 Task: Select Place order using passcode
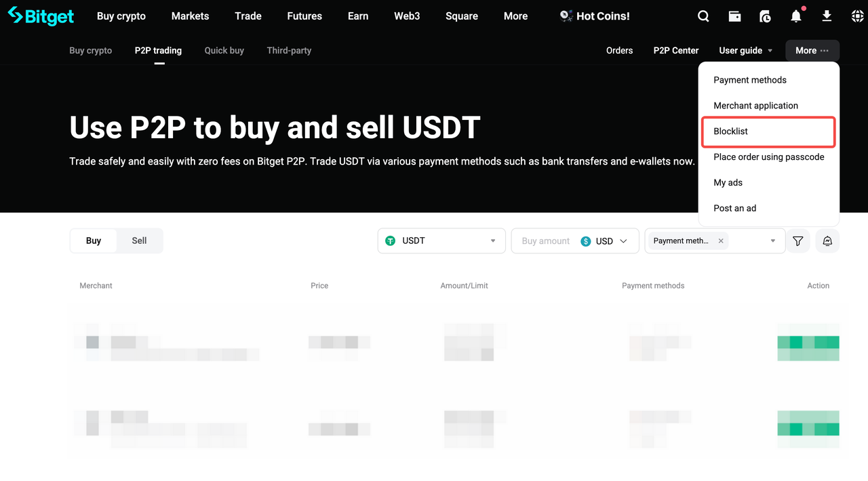point(769,157)
